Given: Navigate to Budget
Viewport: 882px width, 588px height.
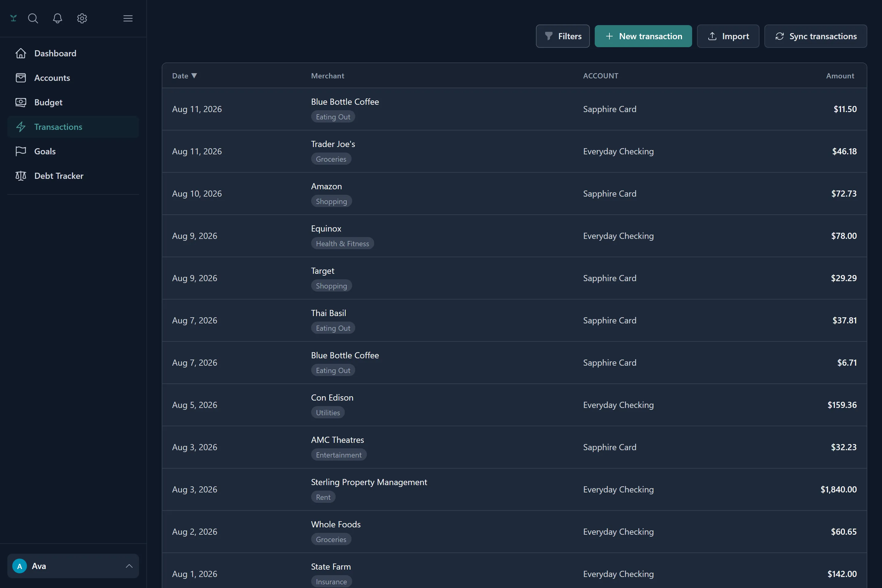Looking at the screenshot, I should point(73,102).
